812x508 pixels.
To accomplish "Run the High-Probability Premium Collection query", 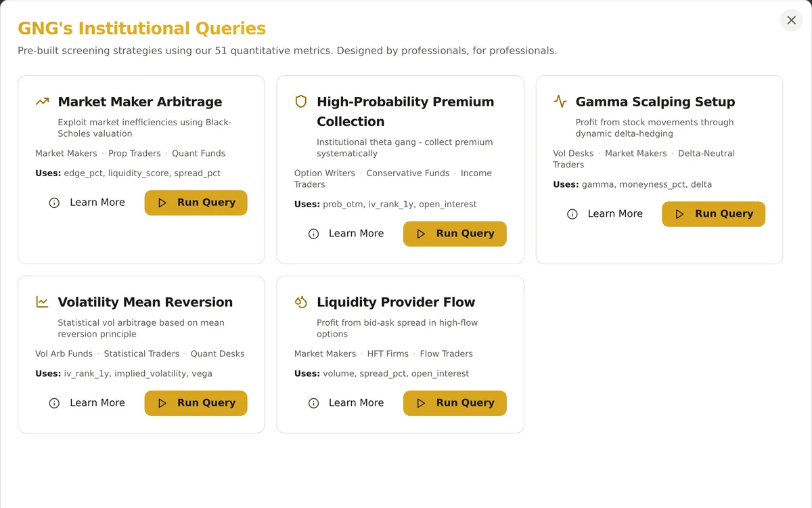I will pos(455,234).
